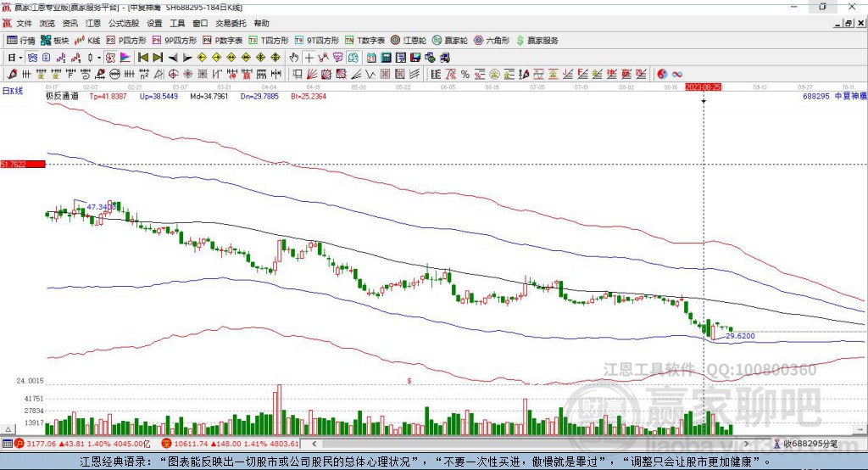Toggle the crosshair cursor tool
Viewport: 868px width, 470px height.
309,58
